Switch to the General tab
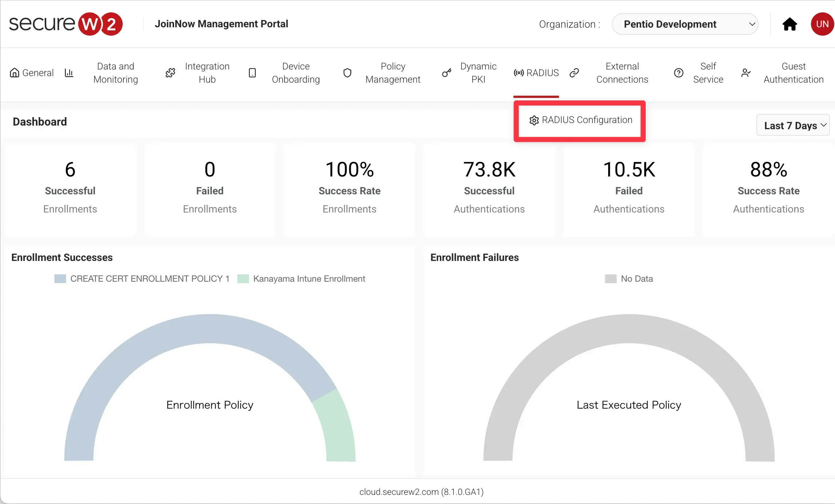The height and width of the screenshot is (504, 835). [x=32, y=73]
